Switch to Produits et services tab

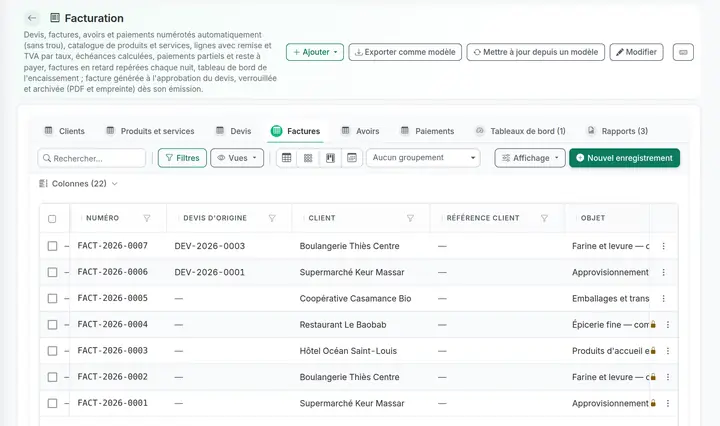tap(150, 131)
